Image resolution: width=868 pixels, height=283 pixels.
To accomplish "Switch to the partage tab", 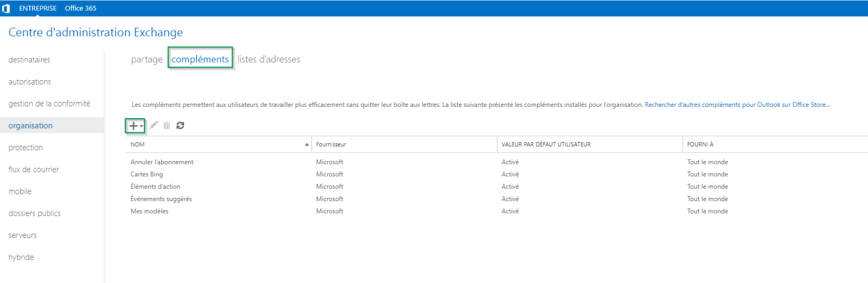I will click(146, 60).
